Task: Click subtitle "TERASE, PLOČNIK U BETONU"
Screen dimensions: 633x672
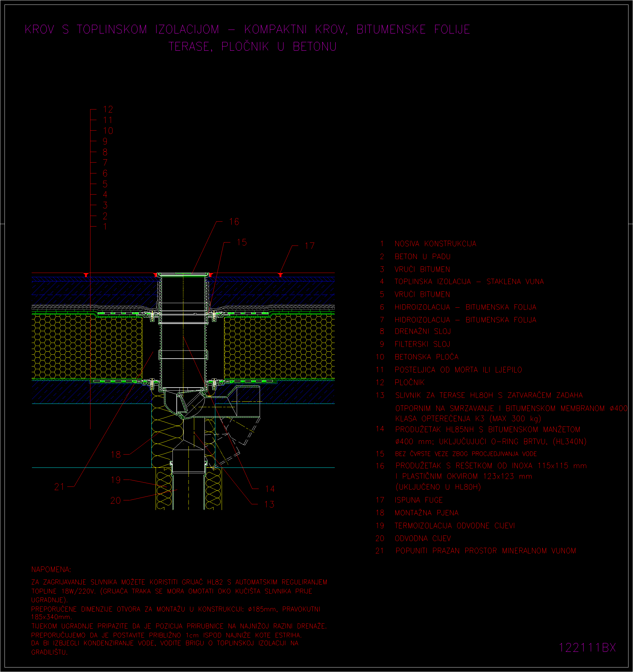Action: (252, 47)
